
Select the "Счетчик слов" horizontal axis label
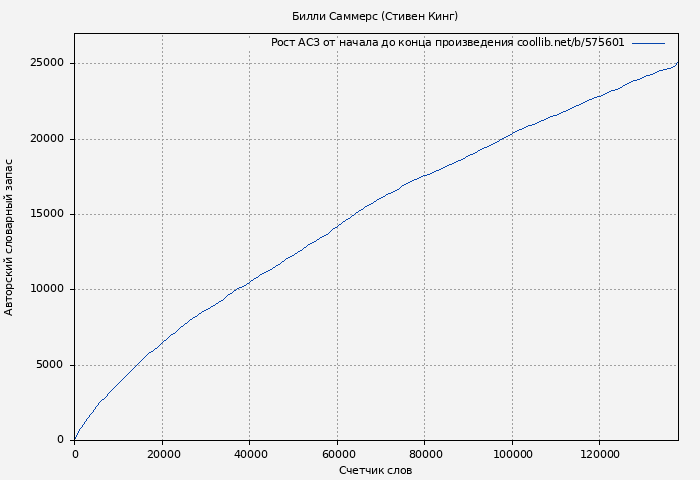pyautogui.click(x=375, y=470)
